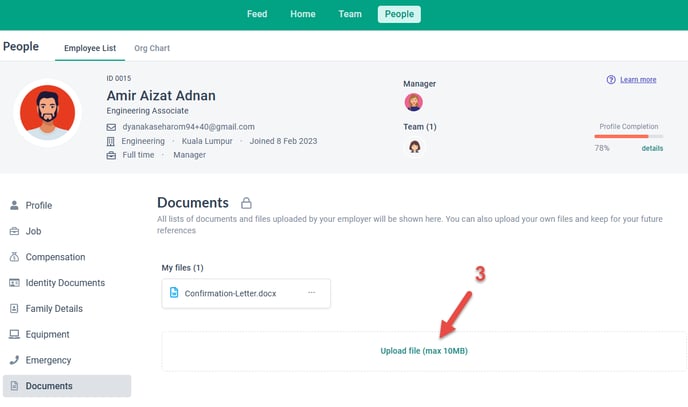Select Identity Documents in the sidebar

65,283
